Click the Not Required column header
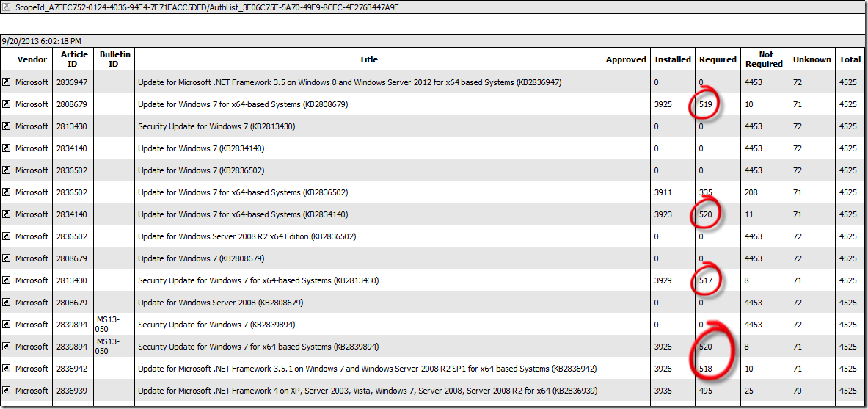Viewport: 868px width, 409px height. (766, 59)
